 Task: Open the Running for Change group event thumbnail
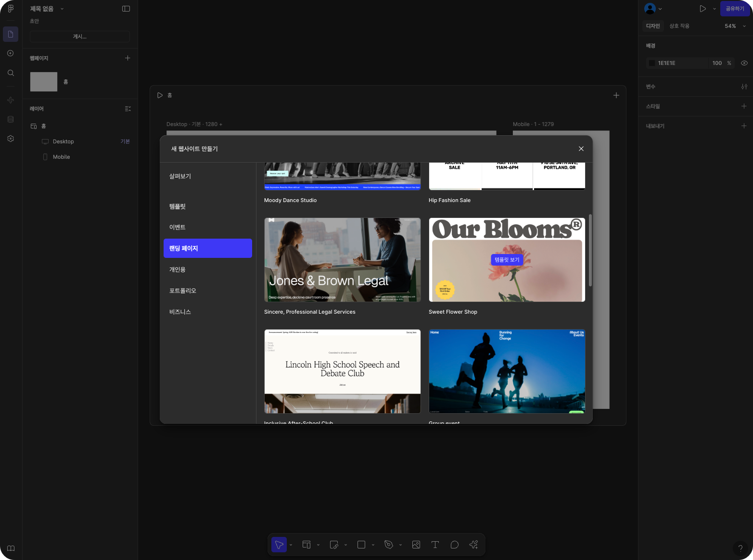point(507,371)
